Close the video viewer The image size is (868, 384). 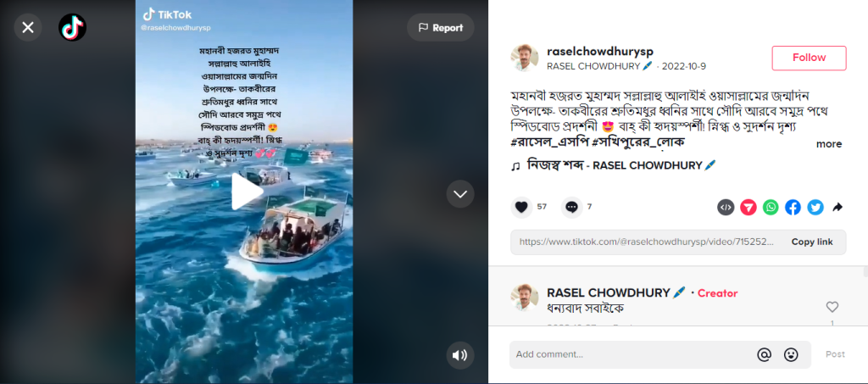28,27
